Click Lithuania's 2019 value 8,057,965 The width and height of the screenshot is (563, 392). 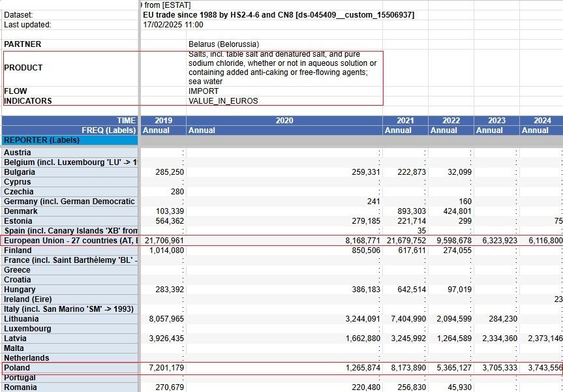coord(163,319)
